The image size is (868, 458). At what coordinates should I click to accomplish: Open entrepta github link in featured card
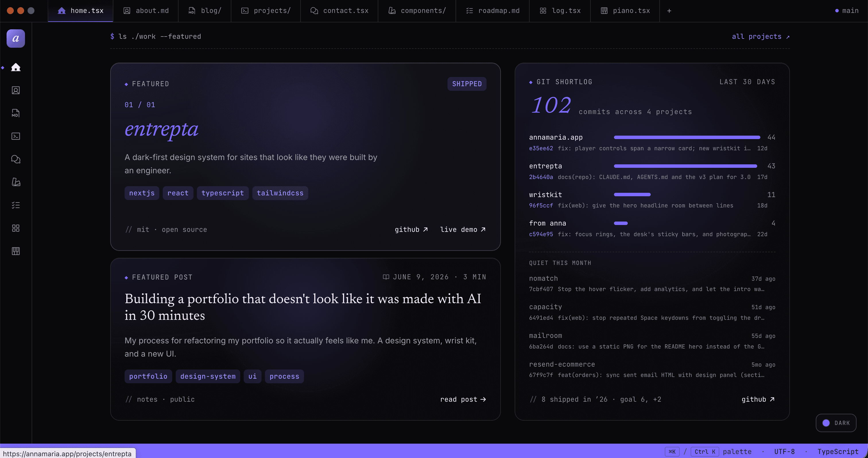tap(411, 229)
